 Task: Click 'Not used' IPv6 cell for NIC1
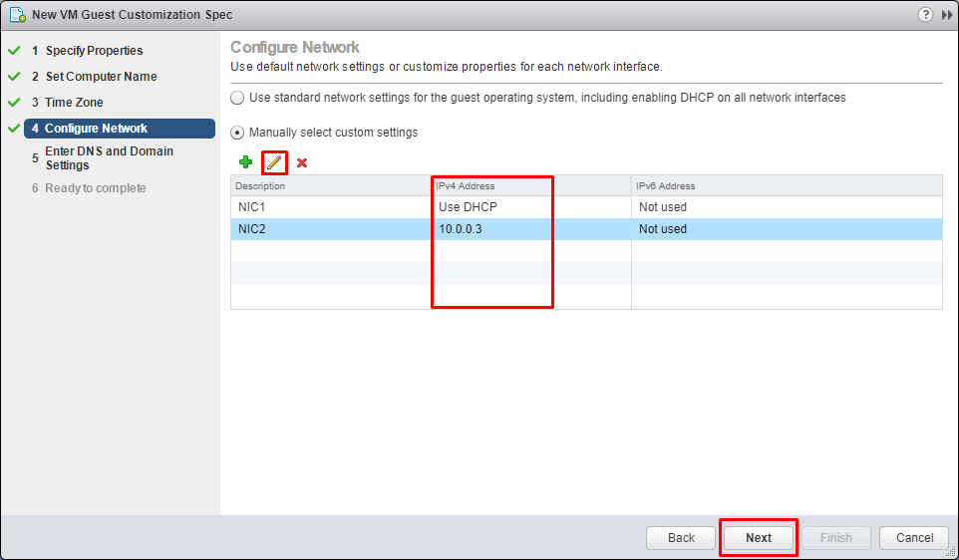point(787,207)
